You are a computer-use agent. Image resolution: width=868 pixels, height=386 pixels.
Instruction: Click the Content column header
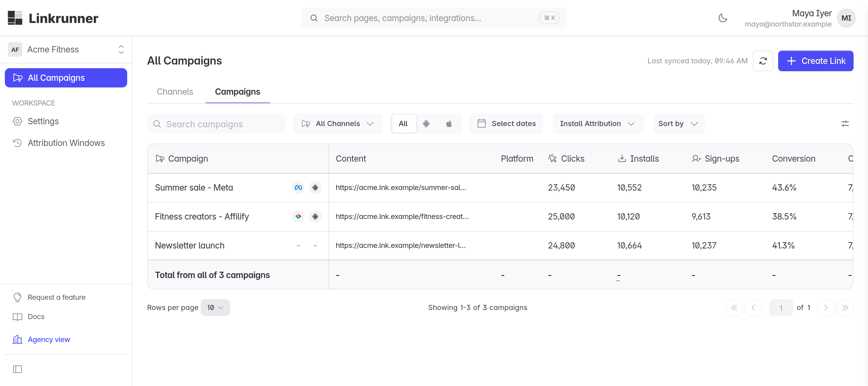pyautogui.click(x=351, y=158)
